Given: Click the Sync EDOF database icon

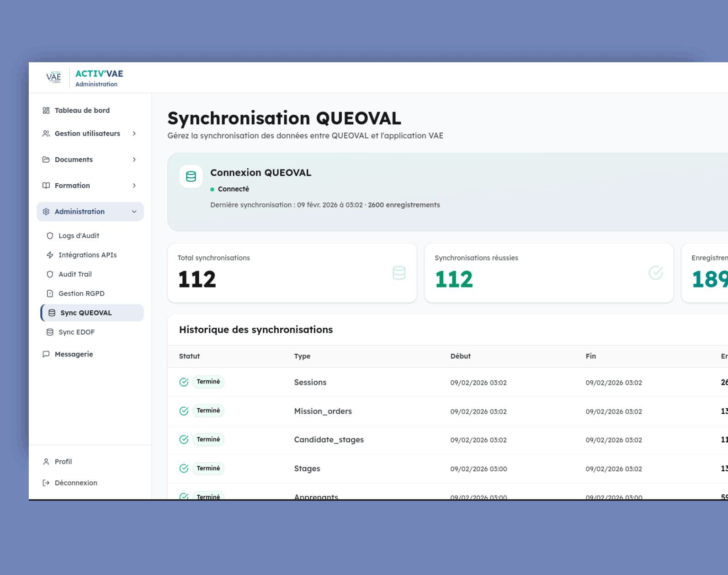Looking at the screenshot, I should pos(50,332).
